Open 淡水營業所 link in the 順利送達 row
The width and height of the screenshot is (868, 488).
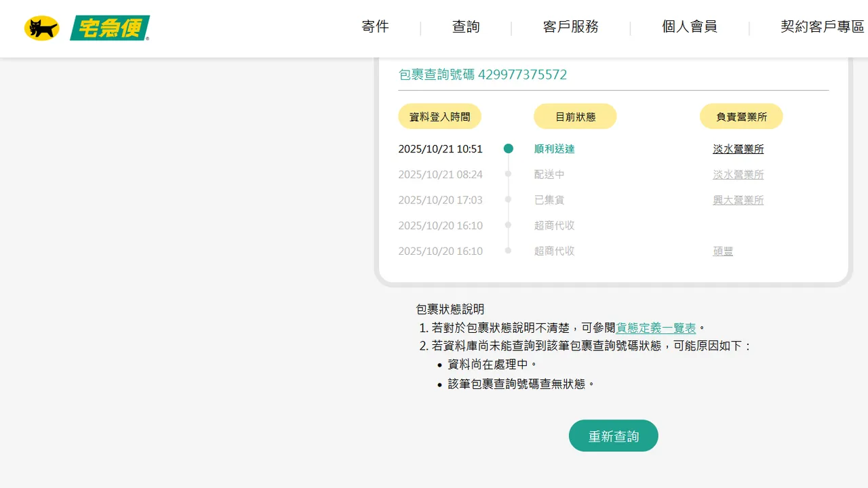pyautogui.click(x=738, y=149)
